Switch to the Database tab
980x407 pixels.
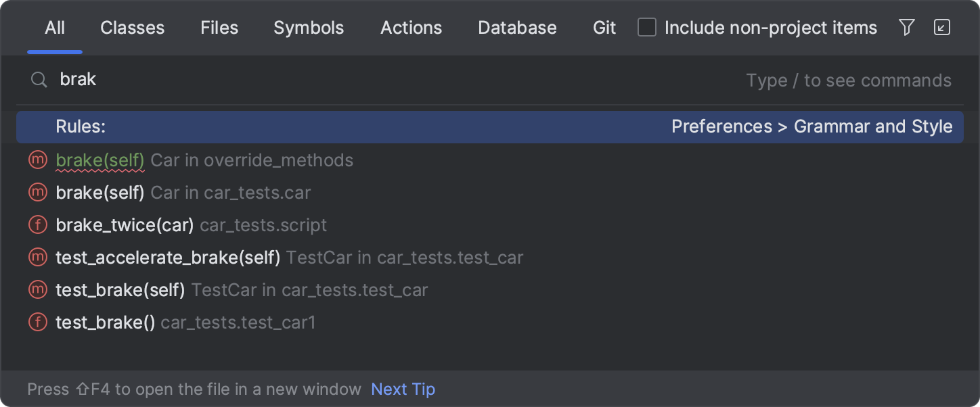click(516, 28)
